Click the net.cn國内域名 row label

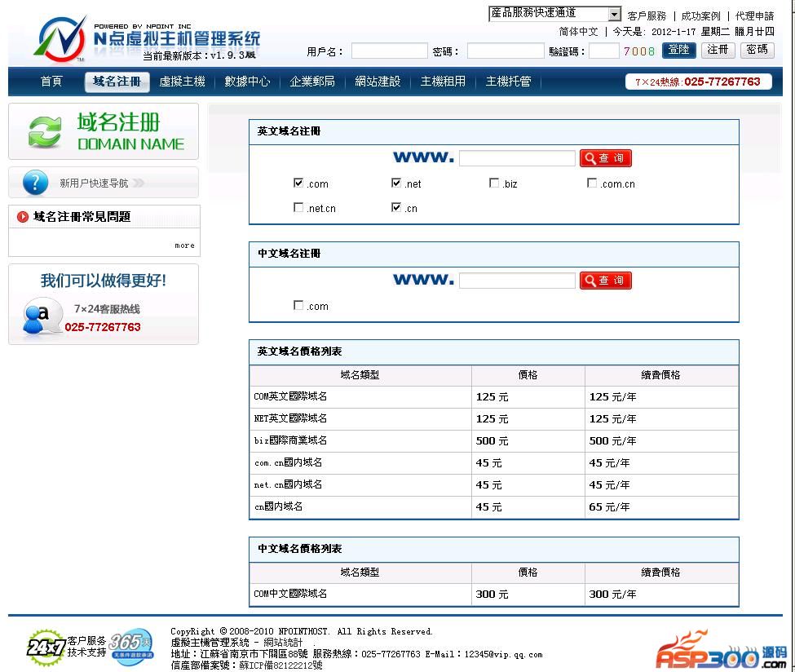coord(288,485)
